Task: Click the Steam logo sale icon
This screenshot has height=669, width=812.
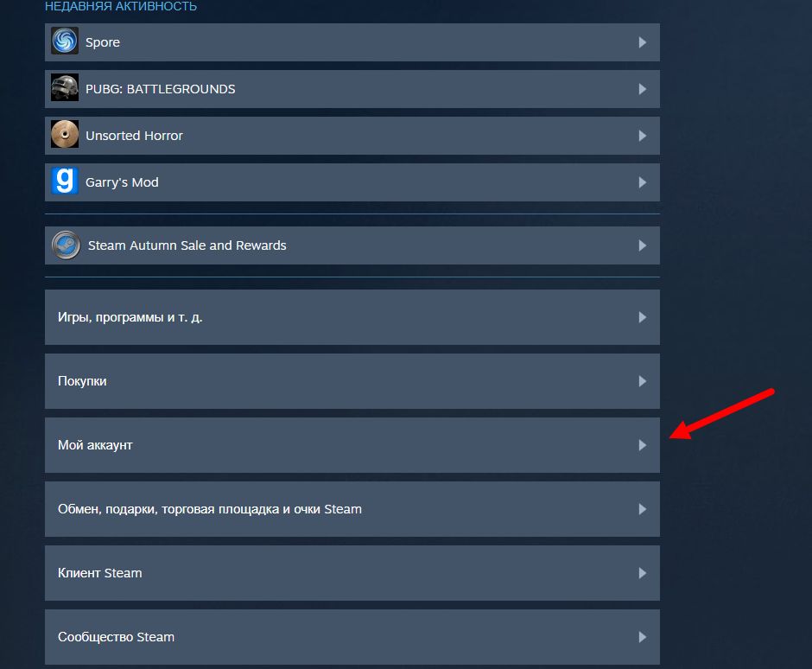Action: point(66,245)
